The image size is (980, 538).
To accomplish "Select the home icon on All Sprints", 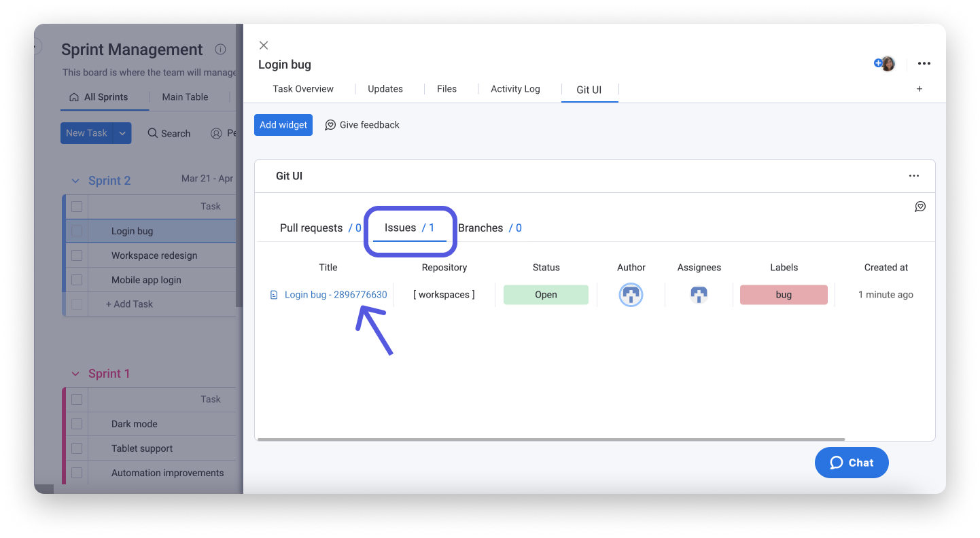I will pyautogui.click(x=75, y=96).
